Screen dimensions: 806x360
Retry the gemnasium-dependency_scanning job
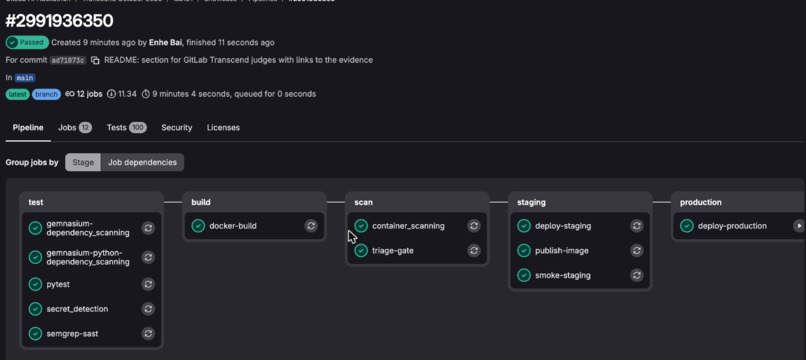pos(148,228)
